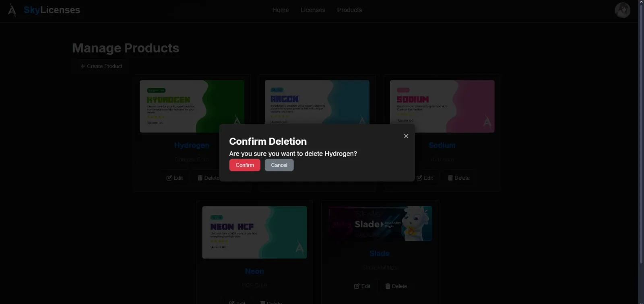This screenshot has height=304, width=644.
Task: Click the vertical page scrollbar
Action: (x=641, y=133)
